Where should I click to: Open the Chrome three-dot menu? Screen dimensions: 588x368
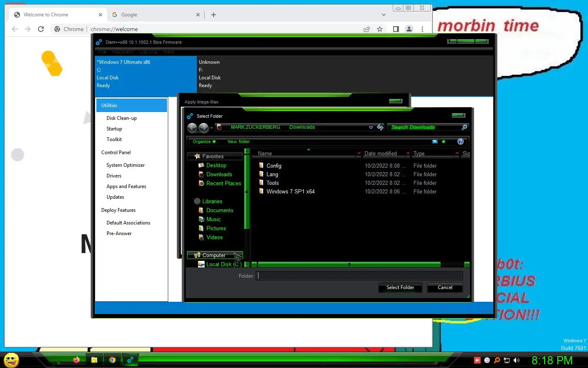pyautogui.click(x=422, y=29)
